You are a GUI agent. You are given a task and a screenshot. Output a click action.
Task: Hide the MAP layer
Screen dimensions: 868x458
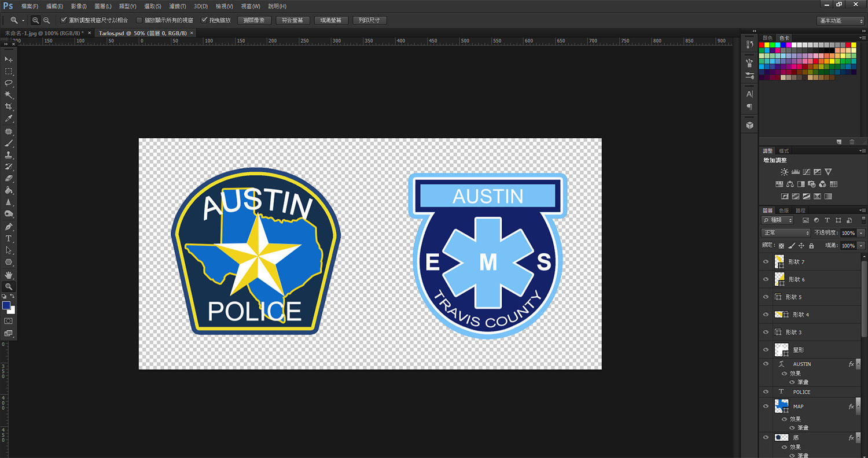766,407
